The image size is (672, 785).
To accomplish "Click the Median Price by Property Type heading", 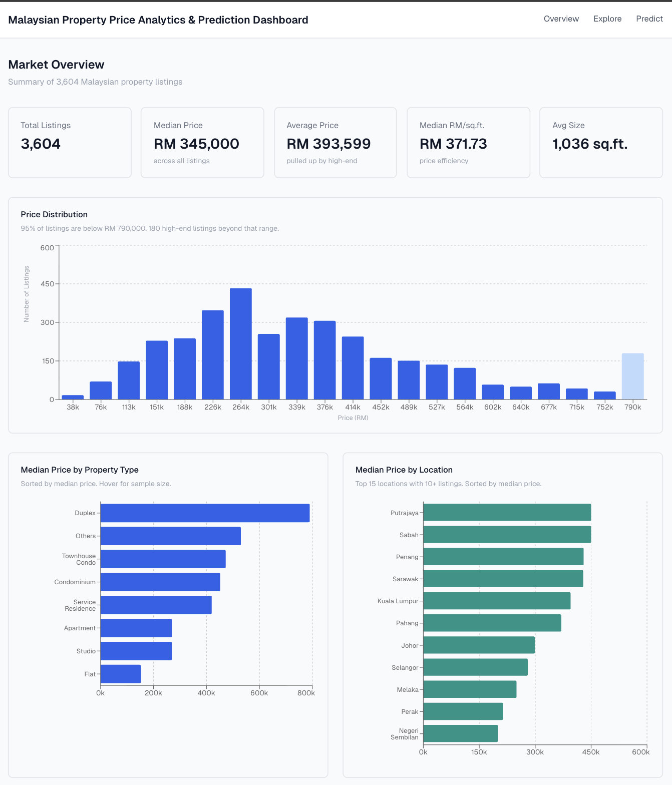I will pyautogui.click(x=80, y=470).
